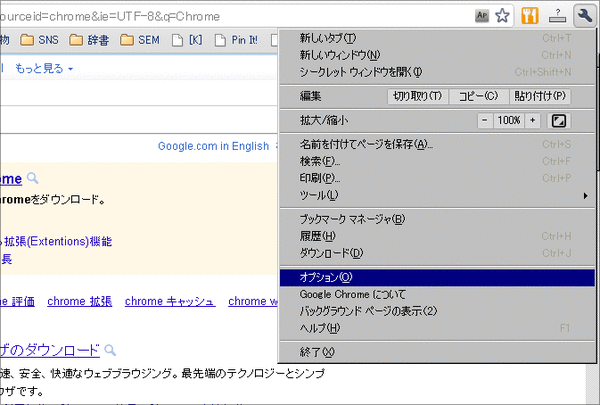Select 終了(X) to quit Chrome

[x=437, y=352]
